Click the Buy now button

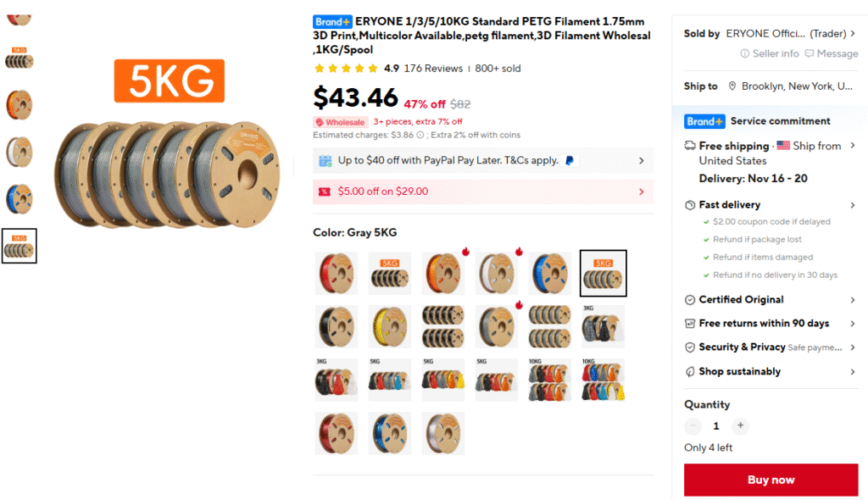click(x=771, y=480)
